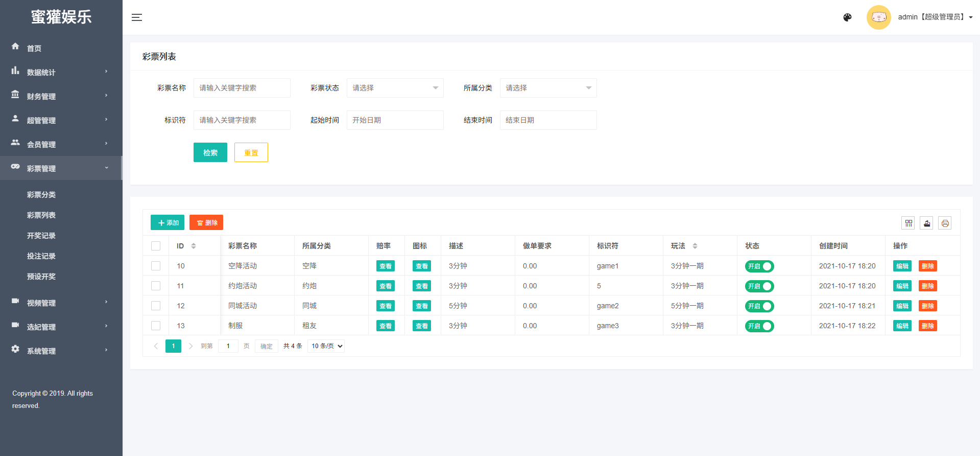Viewport: 980px width, 456px height.
Task: Open the theme palette icon
Action: pos(847,17)
